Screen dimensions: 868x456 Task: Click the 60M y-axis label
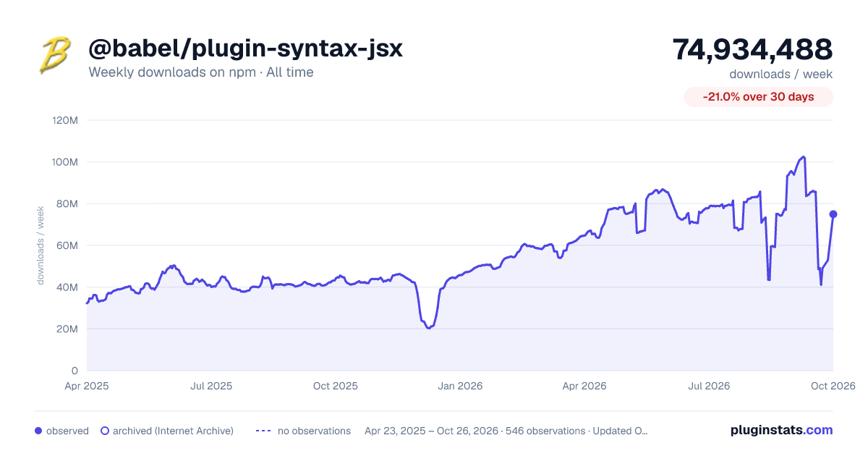click(67, 245)
